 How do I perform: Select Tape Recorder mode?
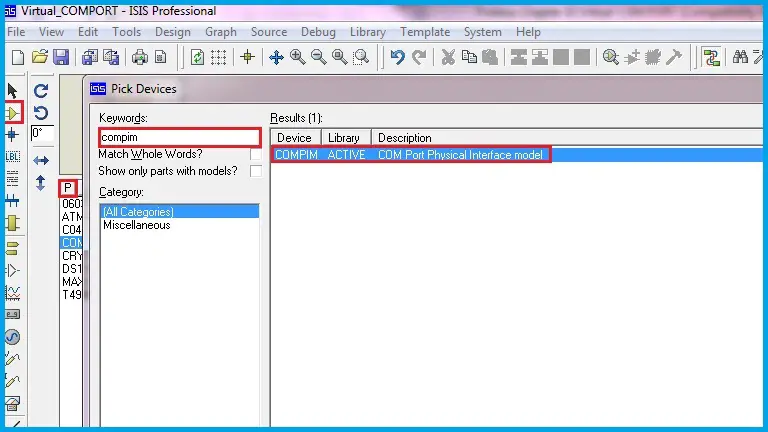click(x=12, y=314)
